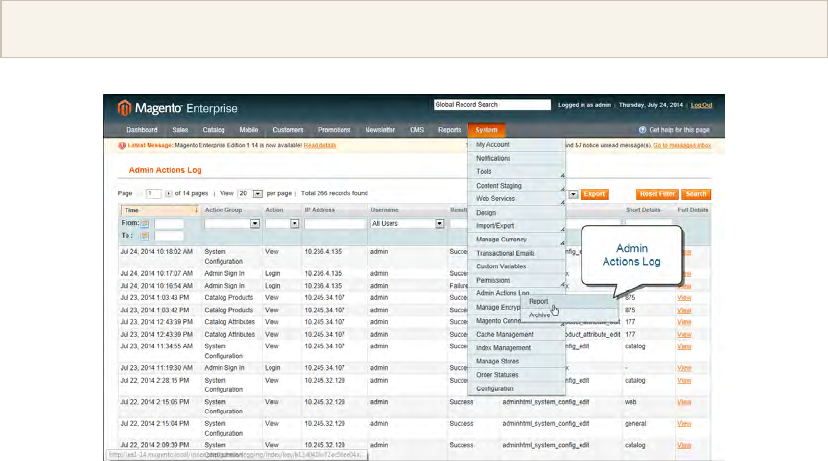Expand the Web Services submenu
The width and height of the screenshot is (828, 461).
point(562,202)
